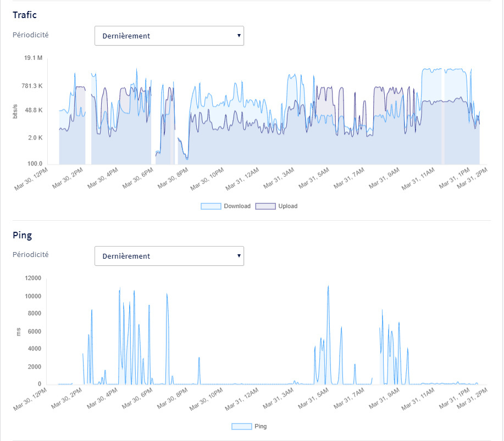Click the Ping section heading
The image size is (504, 441).
(x=22, y=235)
